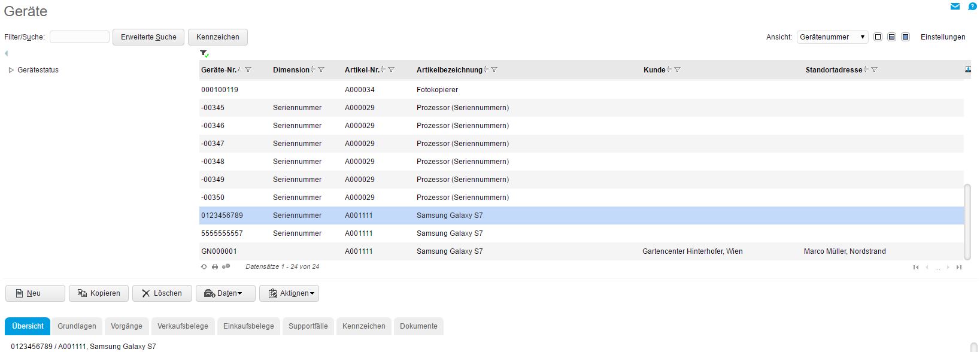The image size is (980, 352).
Task: Switch to list-only layout view
Action: (x=878, y=37)
